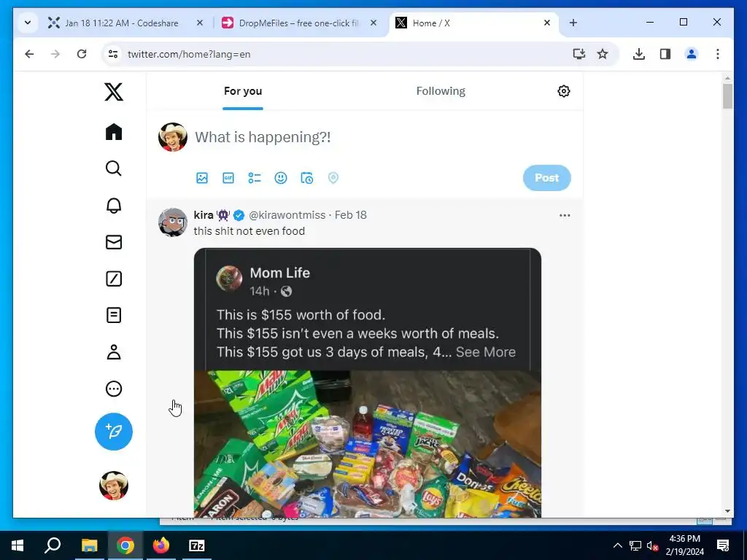
Task: Open More circle icon in sidebar
Action: click(113, 389)
